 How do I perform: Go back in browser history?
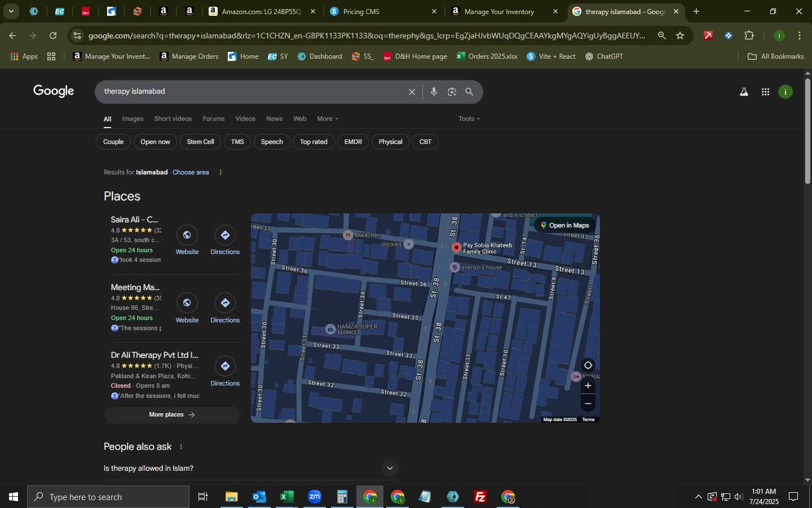coord(12,36)
